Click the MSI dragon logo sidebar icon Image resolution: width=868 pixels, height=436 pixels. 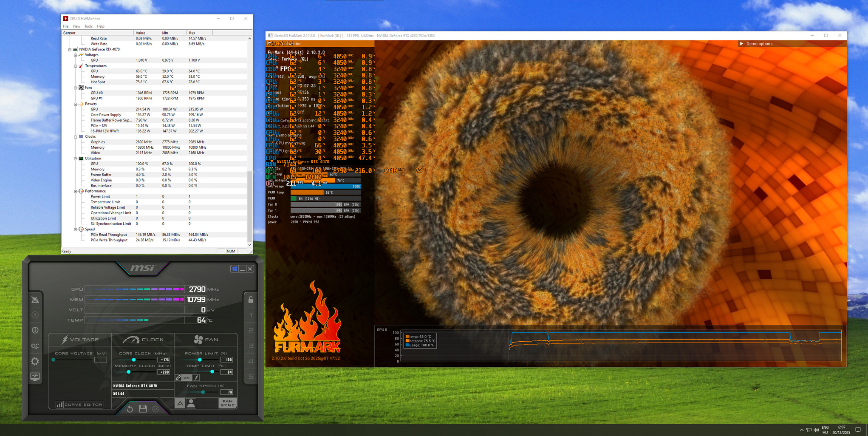pos(35,300)
